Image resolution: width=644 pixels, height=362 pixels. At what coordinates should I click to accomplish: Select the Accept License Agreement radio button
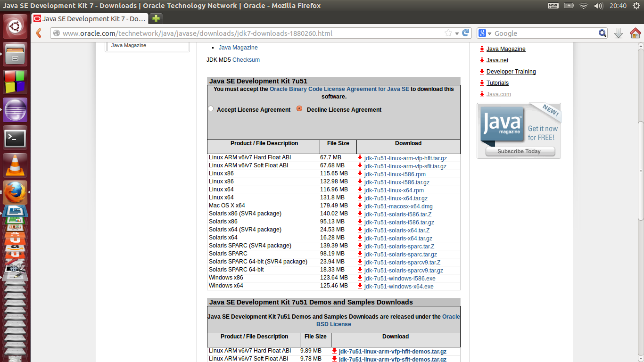211,108
